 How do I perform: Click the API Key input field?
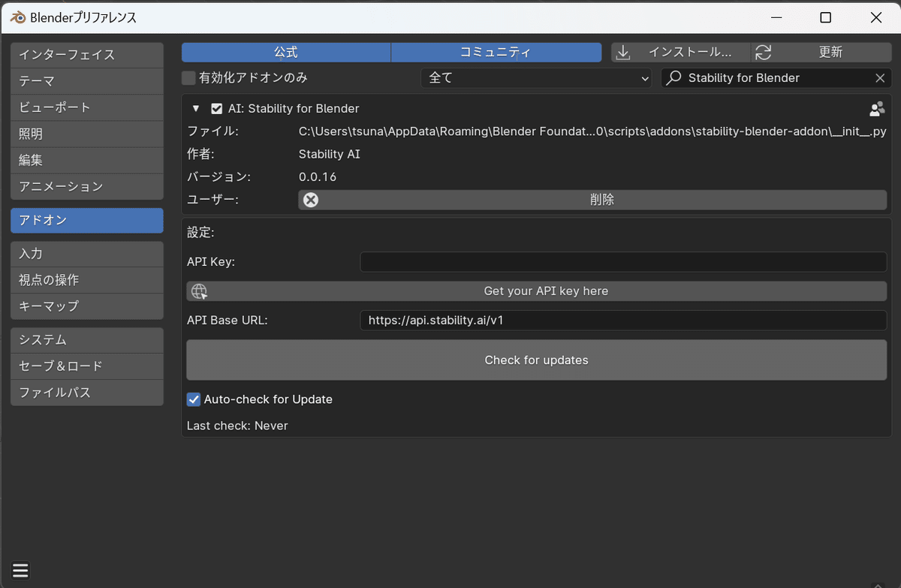623,262
